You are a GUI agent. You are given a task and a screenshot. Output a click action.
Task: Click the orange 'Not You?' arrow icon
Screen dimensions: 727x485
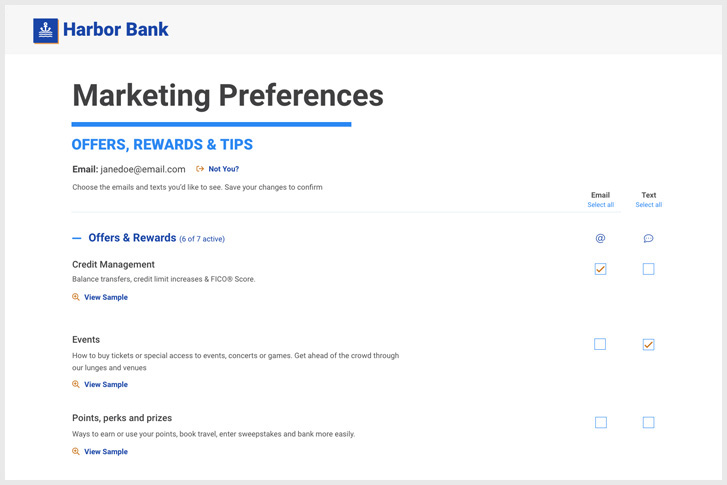[200, 169]
